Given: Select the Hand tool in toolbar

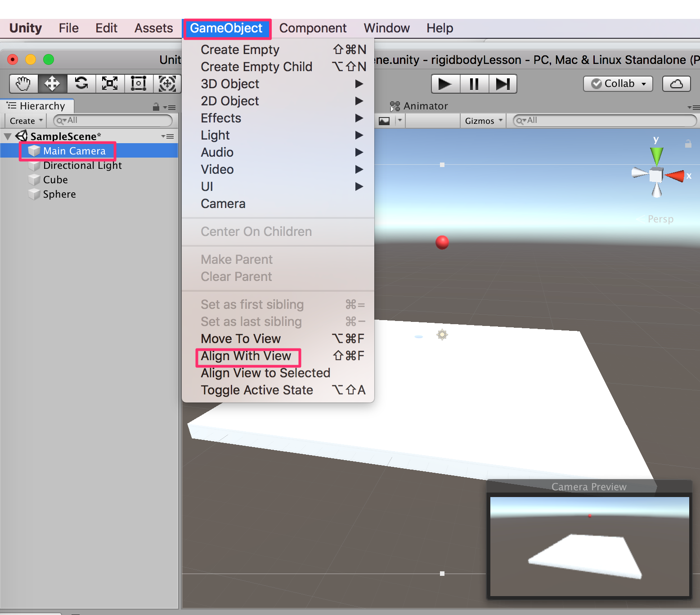Looking at the screenshot, I should (x=23, y=84).
